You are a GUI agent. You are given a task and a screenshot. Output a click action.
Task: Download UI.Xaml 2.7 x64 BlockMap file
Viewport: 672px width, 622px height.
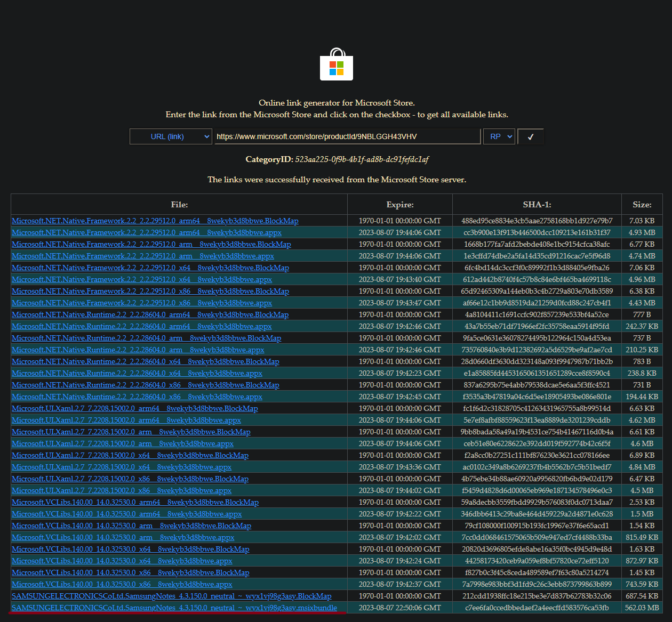(130, 455)
